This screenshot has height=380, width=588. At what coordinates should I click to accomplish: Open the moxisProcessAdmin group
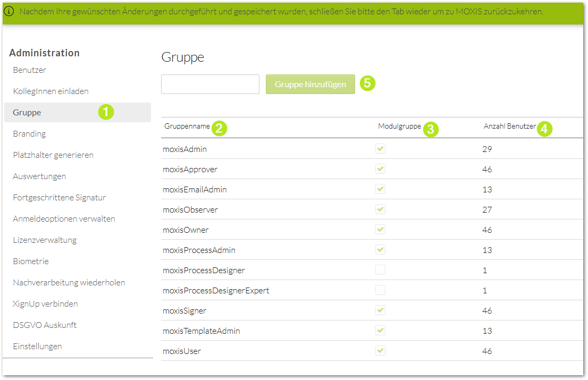pos(199,250)
